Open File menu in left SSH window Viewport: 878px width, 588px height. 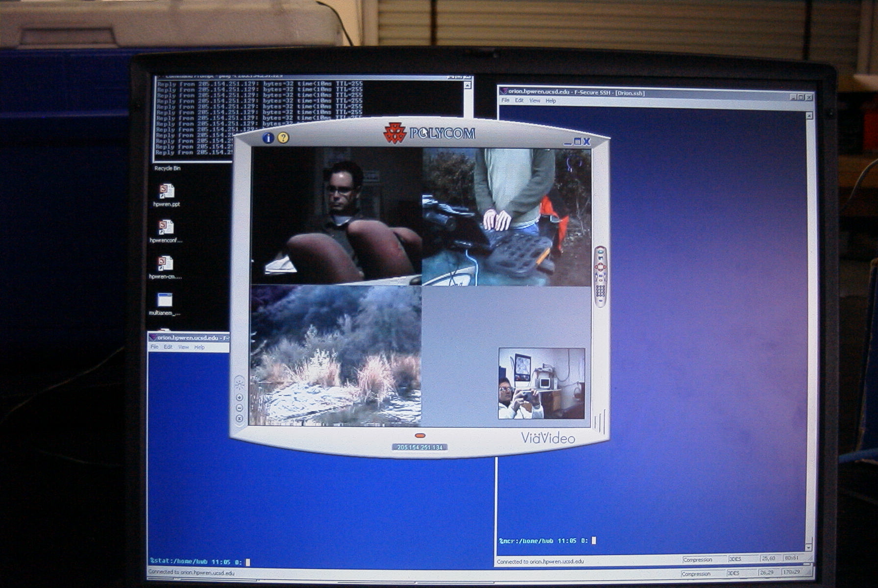pos(154,347)
